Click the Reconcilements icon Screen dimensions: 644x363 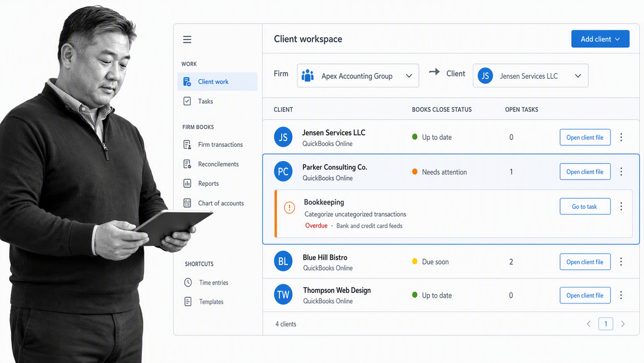[x=187, y=164]
